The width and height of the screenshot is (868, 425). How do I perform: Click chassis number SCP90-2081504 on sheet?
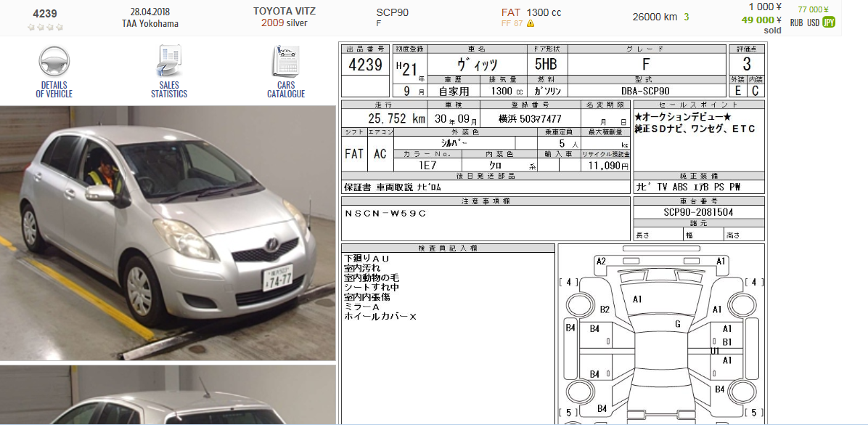[699, 212]
